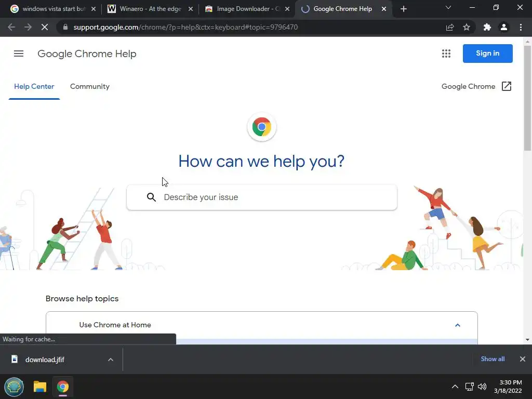Click the Browse help topics heading
The image size is (532, 399).
[82, 299]
